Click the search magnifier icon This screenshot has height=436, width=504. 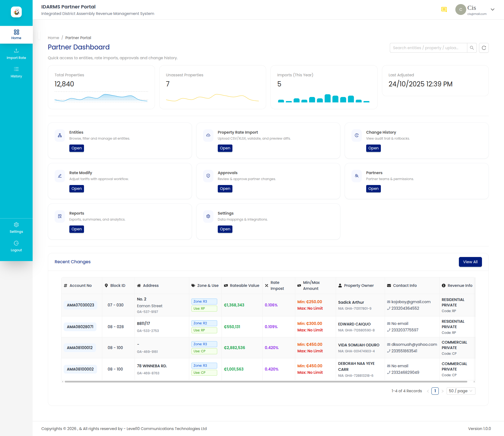coord(472,48)
